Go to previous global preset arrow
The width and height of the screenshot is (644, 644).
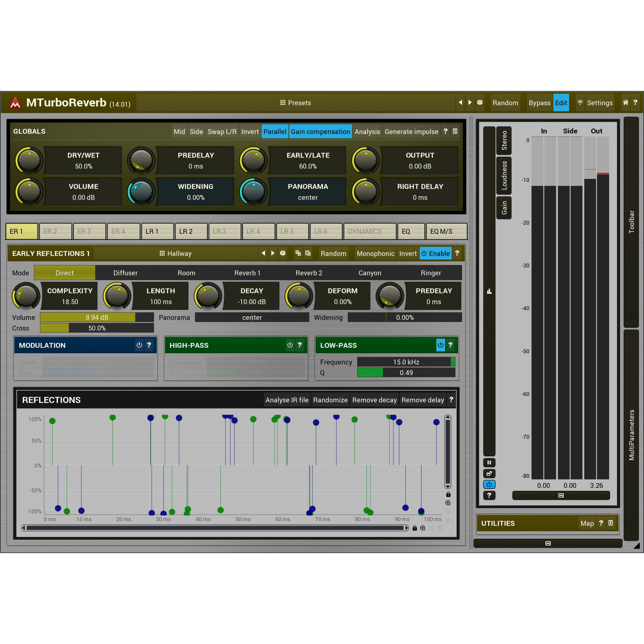click(460, 103)
